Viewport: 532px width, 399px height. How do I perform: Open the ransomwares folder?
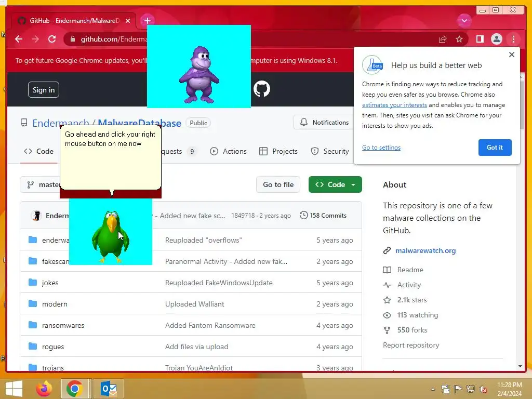point(63,325)
